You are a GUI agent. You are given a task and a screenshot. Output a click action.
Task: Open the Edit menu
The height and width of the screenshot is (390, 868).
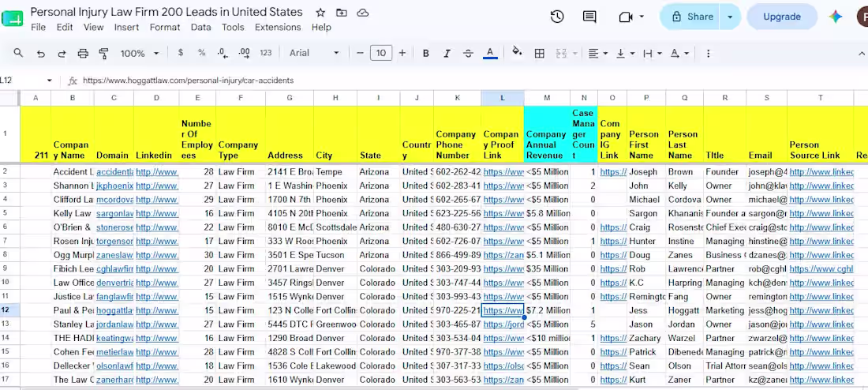(x=65, y=27)
